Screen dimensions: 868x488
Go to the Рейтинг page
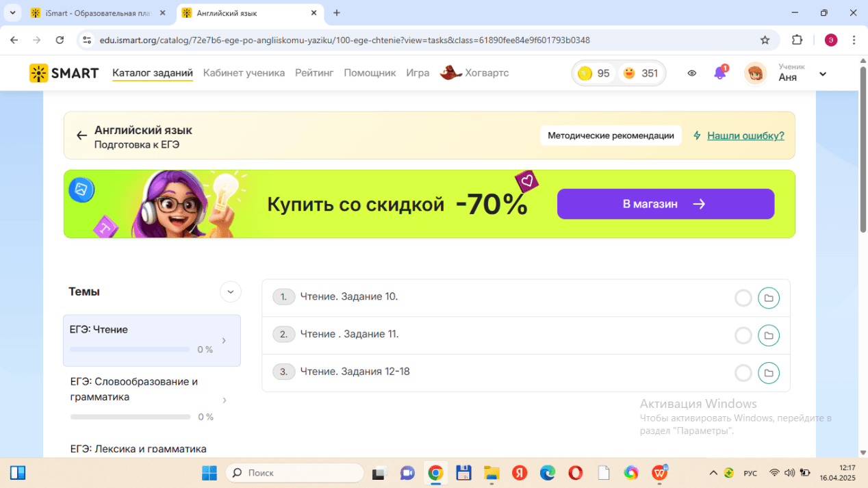(314, 73)
